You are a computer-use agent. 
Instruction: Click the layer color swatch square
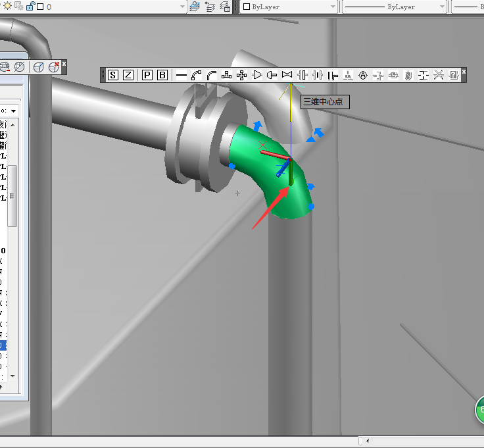pyautogui.click(x=40, y=7)
